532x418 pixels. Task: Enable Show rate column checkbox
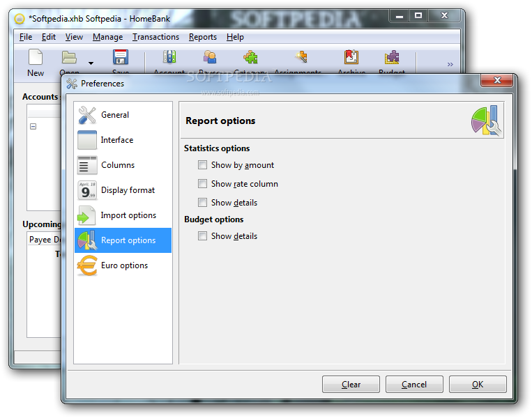(203, 184)
